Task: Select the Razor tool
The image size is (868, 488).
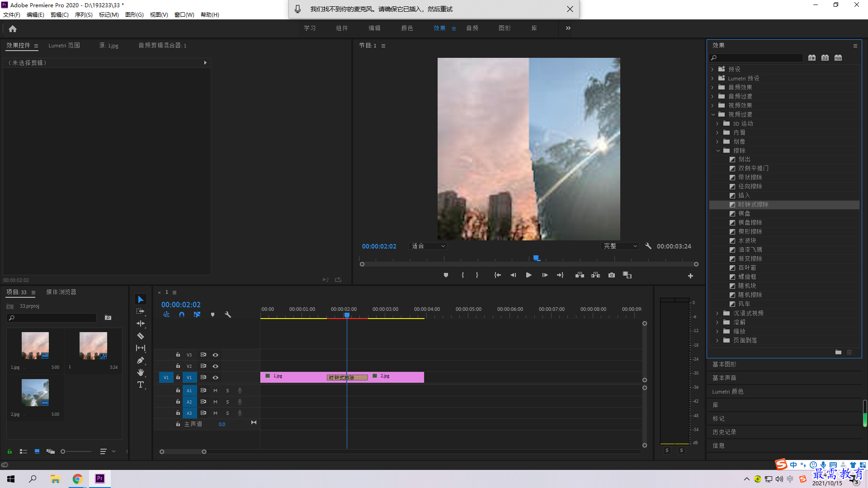Action: click(141, 336)
